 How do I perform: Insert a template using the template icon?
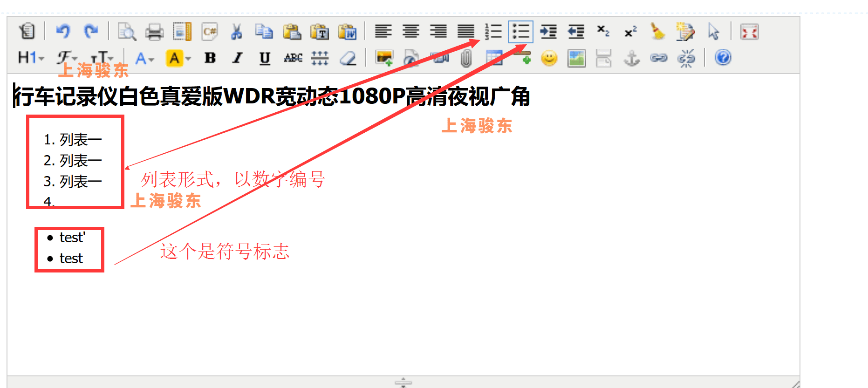tap(182, 32)
